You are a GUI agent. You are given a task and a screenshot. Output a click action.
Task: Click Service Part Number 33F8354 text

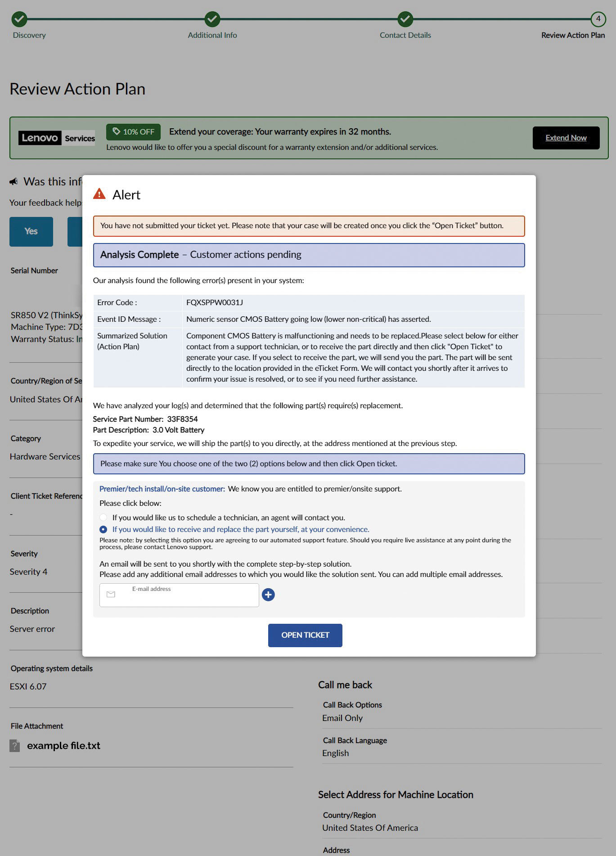(145, 419)
